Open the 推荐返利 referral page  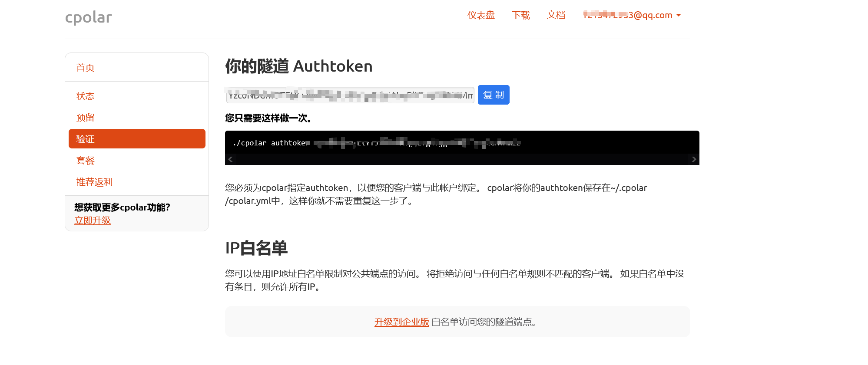(x=94, y=182)
